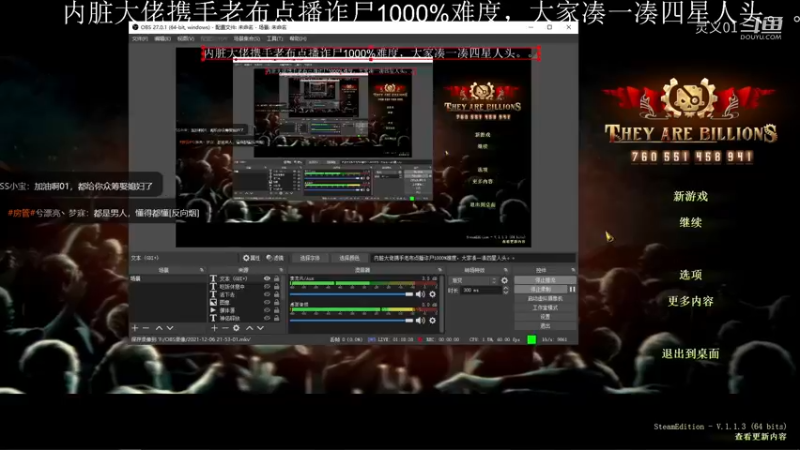
Task: Select the 图像 source type icon
Action: pyautogui.click(x=213, y=302)
